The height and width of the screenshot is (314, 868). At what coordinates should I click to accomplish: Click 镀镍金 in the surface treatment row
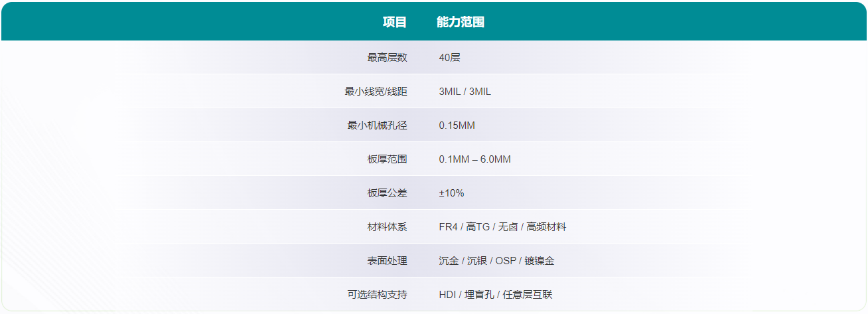540,261
